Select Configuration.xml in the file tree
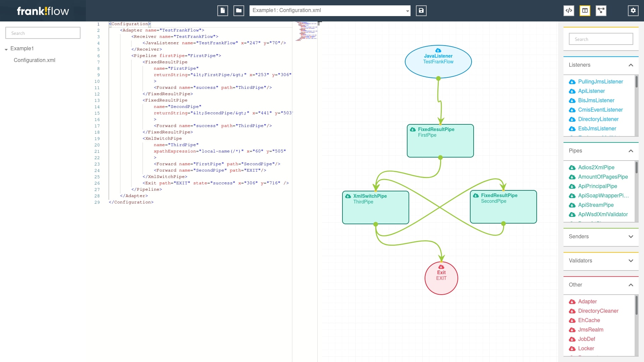The image size is (644, 362). [x=35, y=60]
